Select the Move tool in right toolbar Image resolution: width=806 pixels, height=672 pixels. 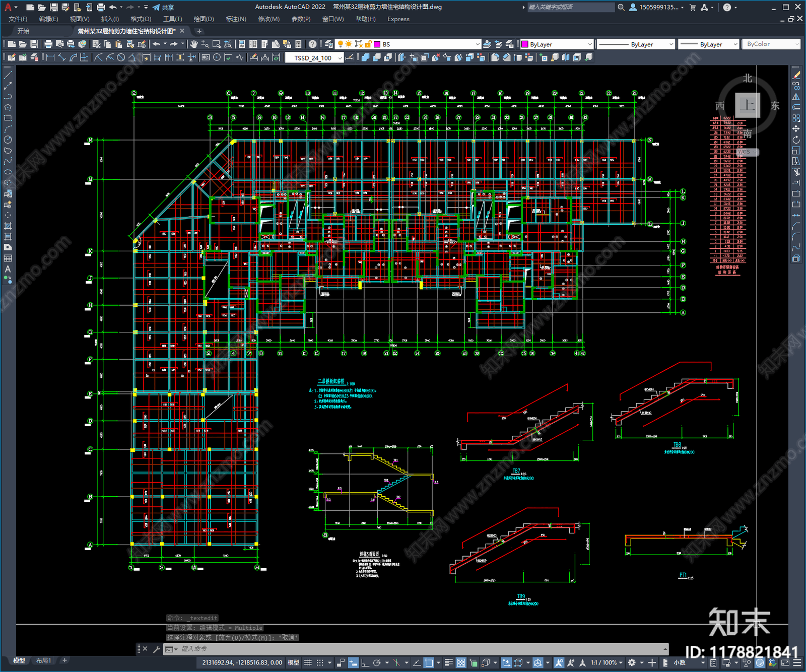click(x=796, y=129)
